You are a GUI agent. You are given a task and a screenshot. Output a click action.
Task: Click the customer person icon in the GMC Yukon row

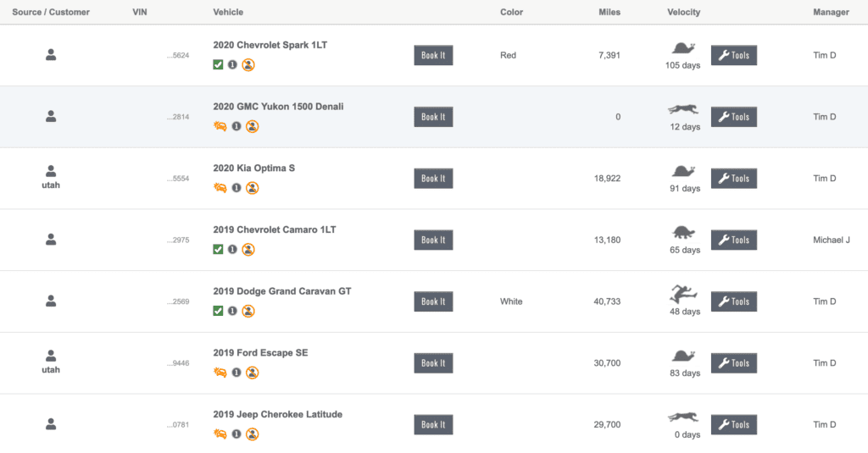[x=51, y=116]
